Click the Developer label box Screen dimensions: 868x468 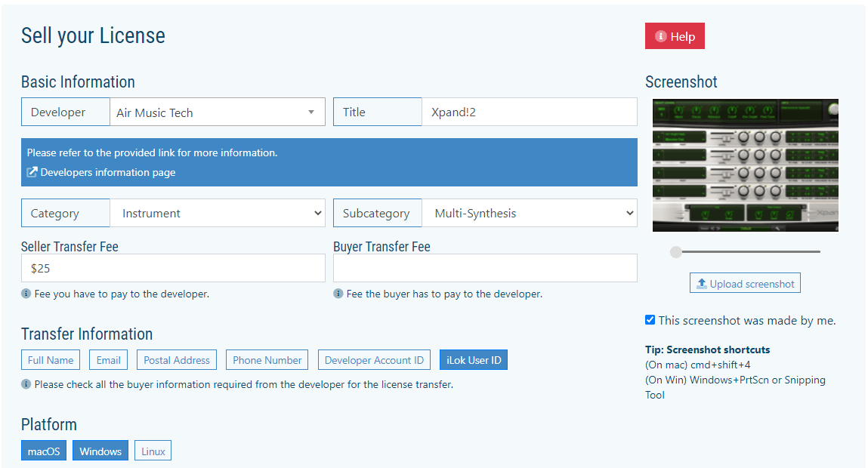(65, 112)
